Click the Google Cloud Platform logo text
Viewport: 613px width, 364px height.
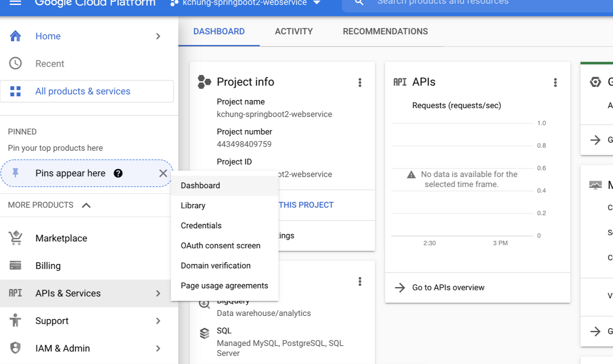95,3
